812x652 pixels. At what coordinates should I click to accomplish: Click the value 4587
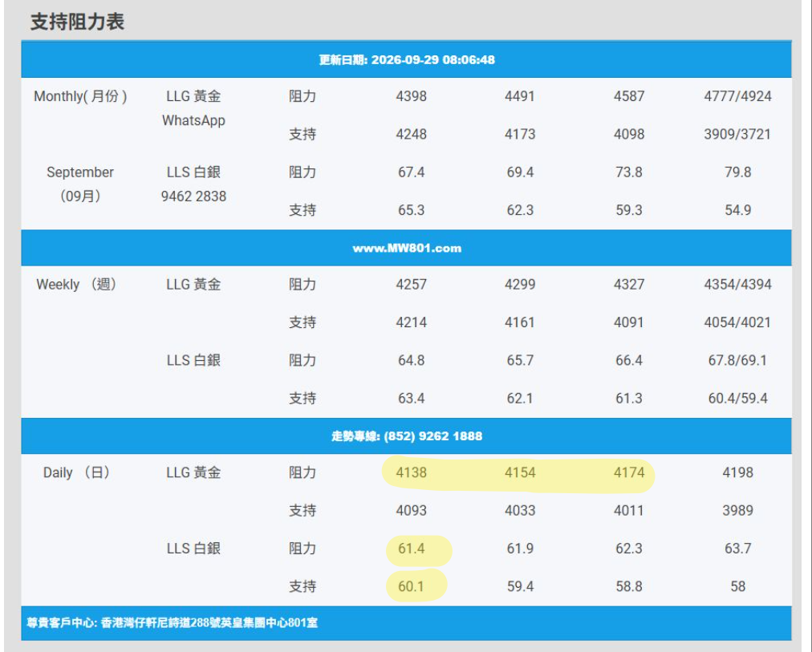coord(629,96)
